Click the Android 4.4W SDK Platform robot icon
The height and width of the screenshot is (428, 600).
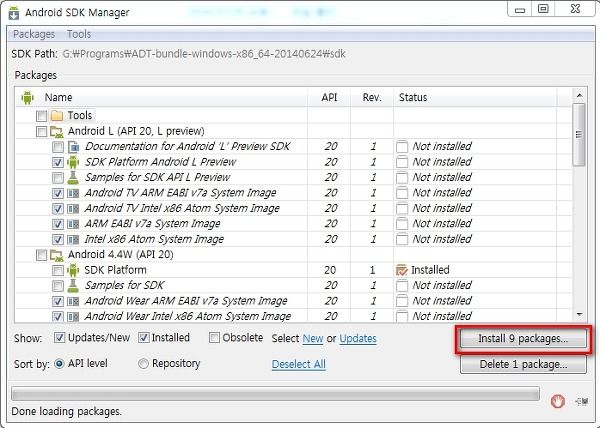[x=73, y=270]
